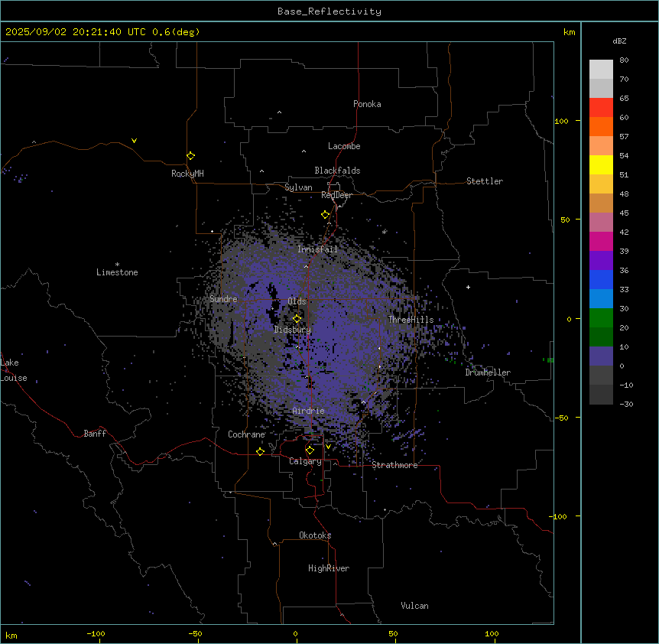Click the Innisfail label
Viewport: 659px width, 644px height.
(x=317, y=249)
